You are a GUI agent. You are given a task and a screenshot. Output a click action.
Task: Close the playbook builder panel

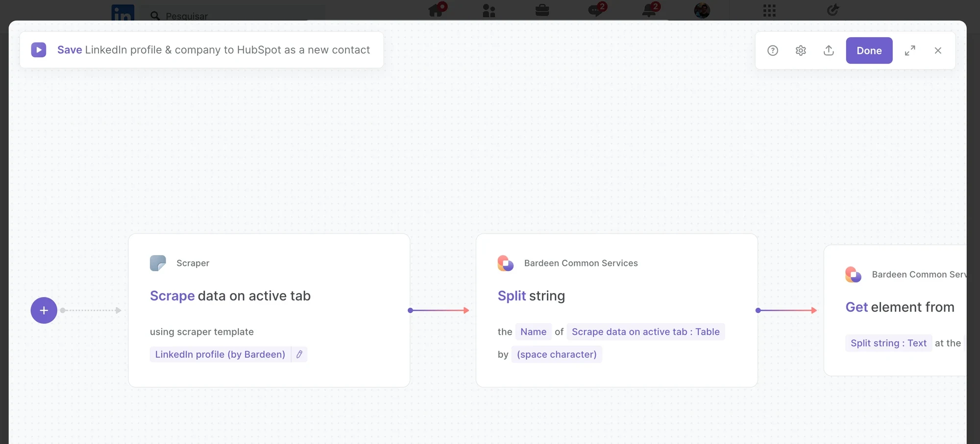click(x=938, y=50)
